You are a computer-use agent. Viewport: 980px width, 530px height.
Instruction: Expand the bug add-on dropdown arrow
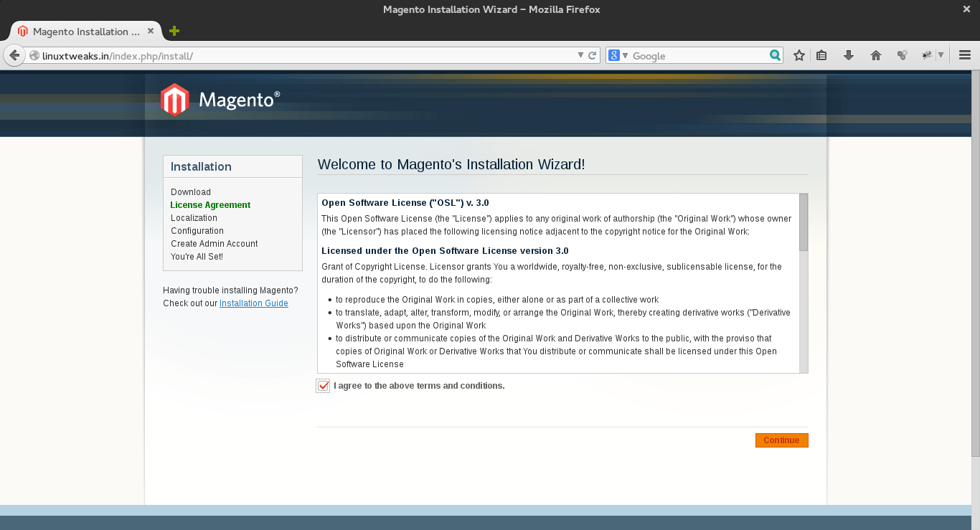(941, 55)
